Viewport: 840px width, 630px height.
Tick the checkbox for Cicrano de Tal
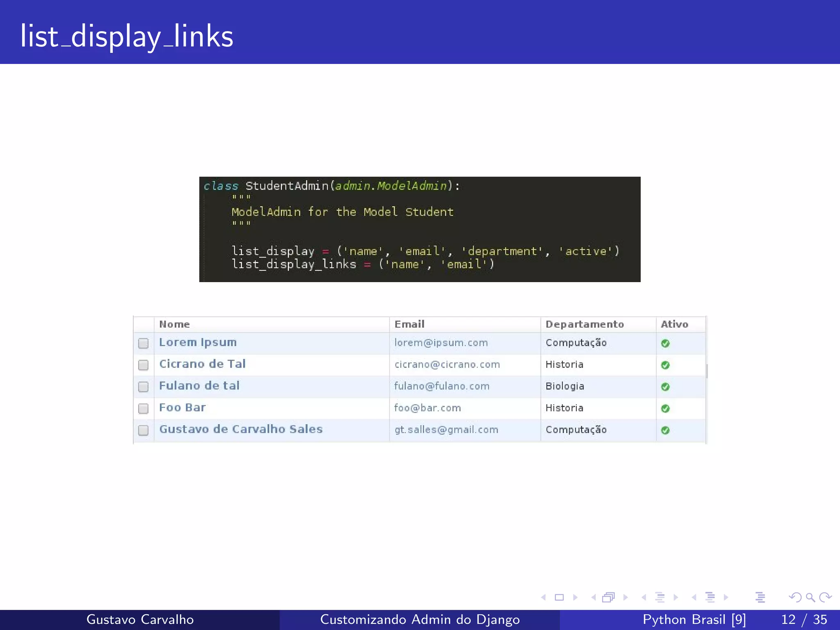[x=143, y=365]
